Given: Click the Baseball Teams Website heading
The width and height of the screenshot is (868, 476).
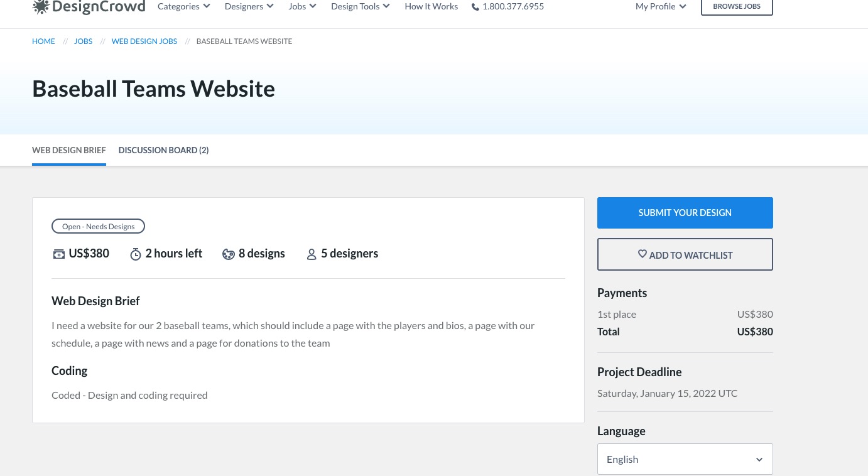Looking at the screenshot, I should coord(154,89).
